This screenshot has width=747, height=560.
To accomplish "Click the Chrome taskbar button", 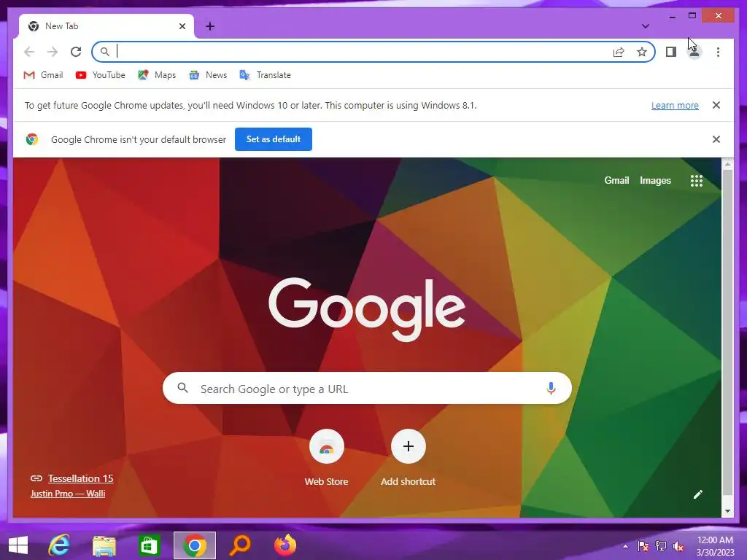I will (x=194, y=545).
